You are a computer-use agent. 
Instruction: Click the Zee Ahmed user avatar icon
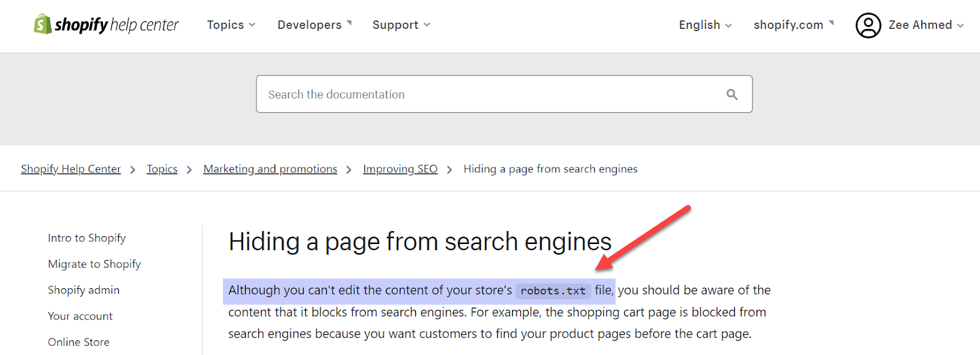(868, 25)
